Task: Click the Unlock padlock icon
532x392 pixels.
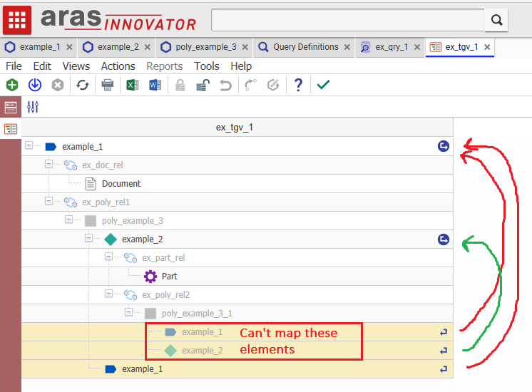Action: tap(203, 85)
